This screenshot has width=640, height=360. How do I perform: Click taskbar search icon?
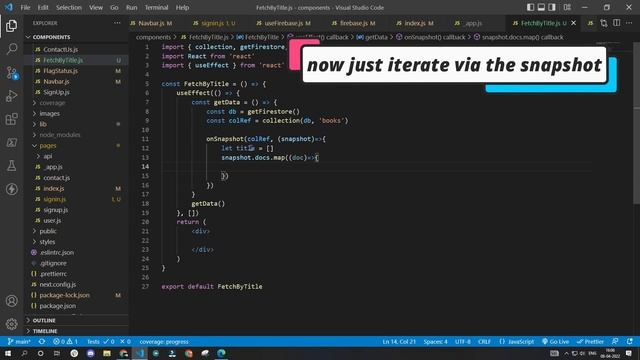[x=24, y=353]
